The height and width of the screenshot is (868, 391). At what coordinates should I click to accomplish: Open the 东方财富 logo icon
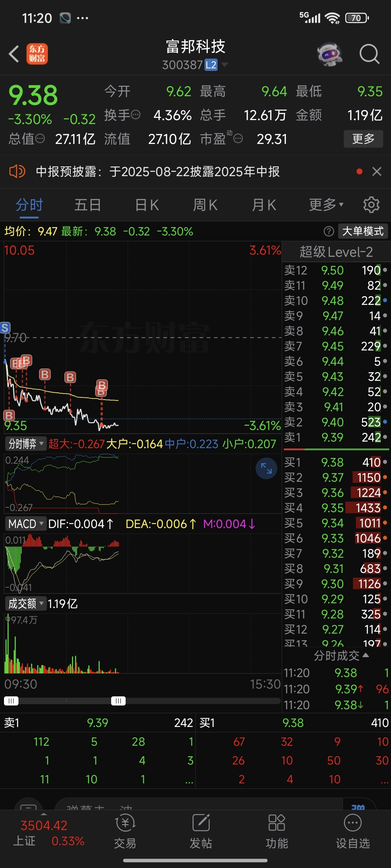tap(37, 54)
